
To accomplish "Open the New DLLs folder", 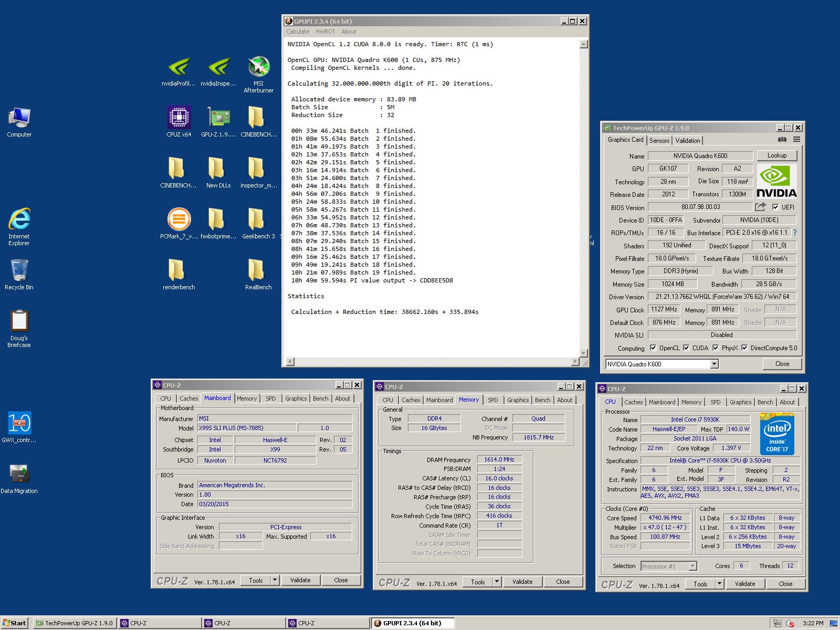I will tap(218, 173).
